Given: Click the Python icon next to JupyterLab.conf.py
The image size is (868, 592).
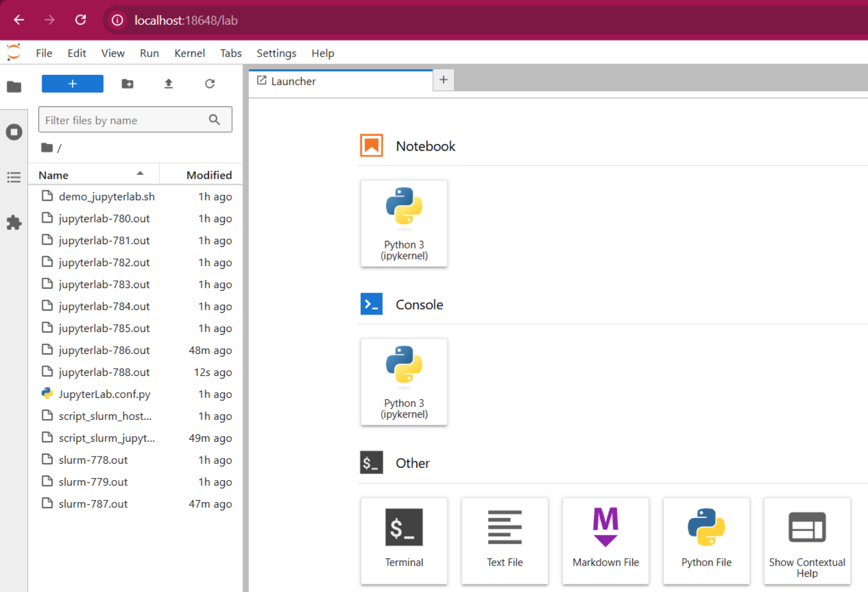Looking at the screenshot, I should pos(47,393).
